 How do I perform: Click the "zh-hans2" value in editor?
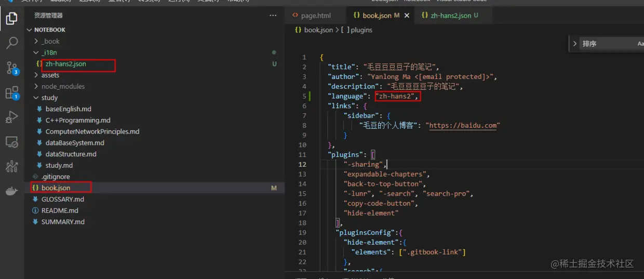pos(395,96)
